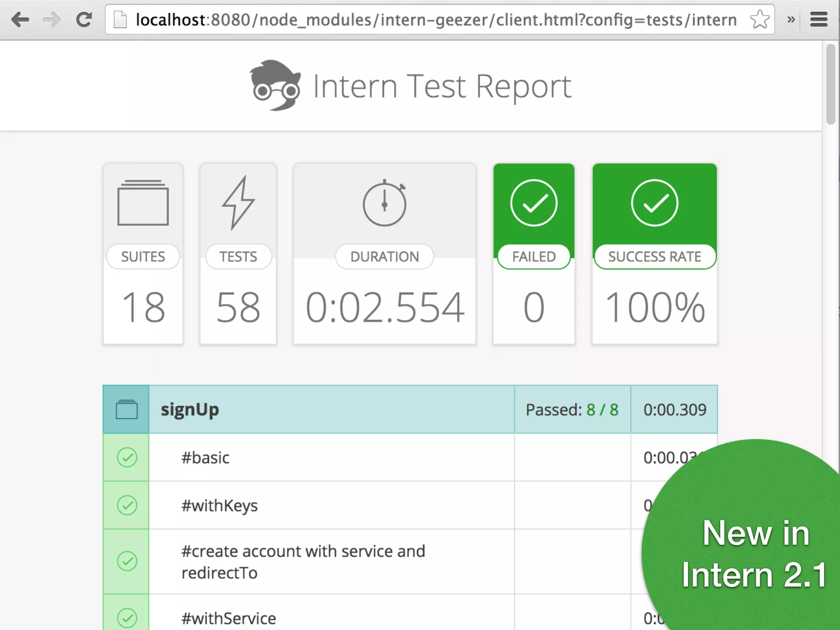Image resolution: width=840 pixels, height=630 pixels.
Task: Click the suites count 18
Action: 143,307
